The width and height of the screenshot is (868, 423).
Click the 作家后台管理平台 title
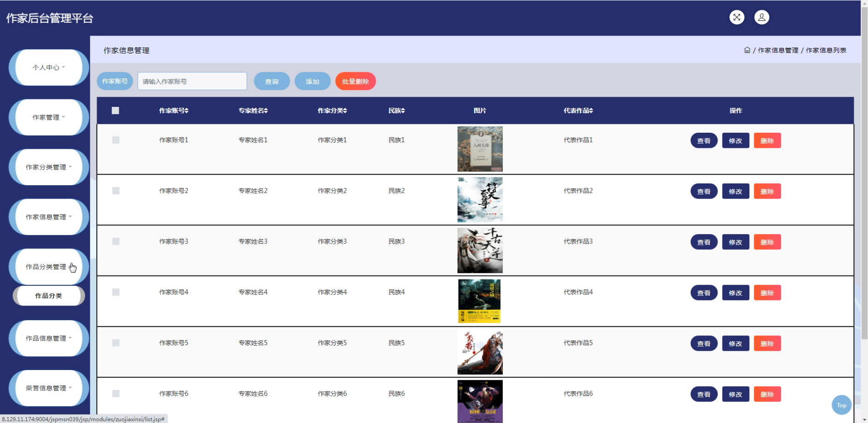[50, 18]
